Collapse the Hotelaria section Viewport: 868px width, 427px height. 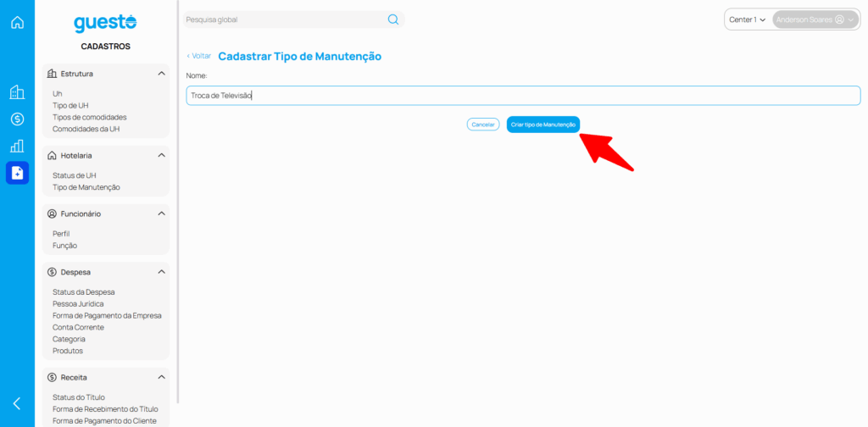coord(161,156)
